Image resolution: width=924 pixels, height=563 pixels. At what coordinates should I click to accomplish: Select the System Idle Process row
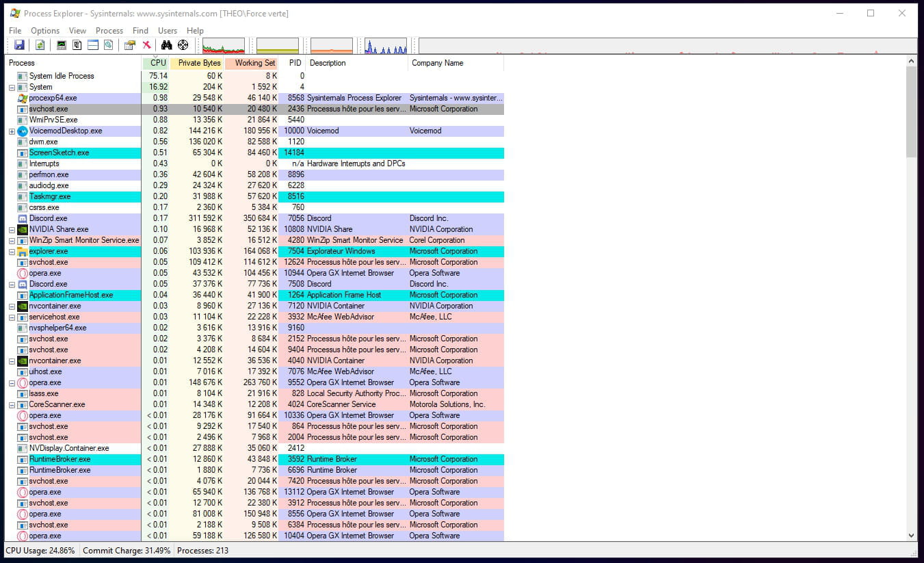coord(255,76)
